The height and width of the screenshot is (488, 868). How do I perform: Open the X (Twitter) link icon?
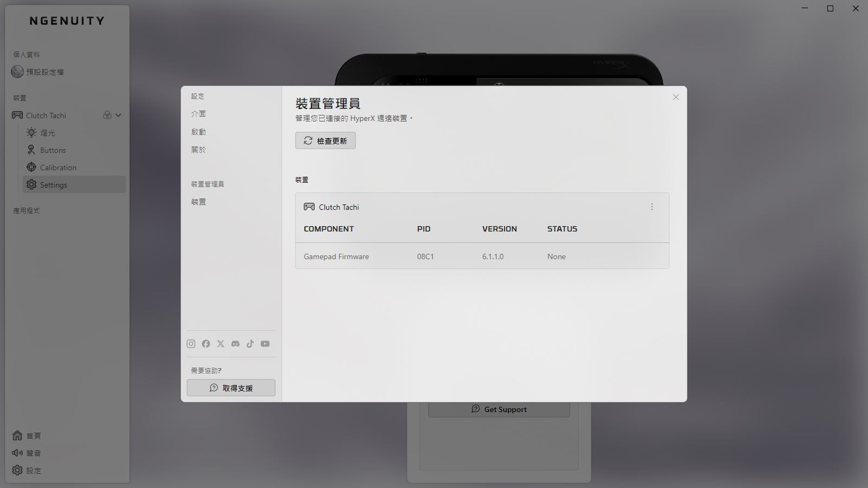tap(220, 344)
